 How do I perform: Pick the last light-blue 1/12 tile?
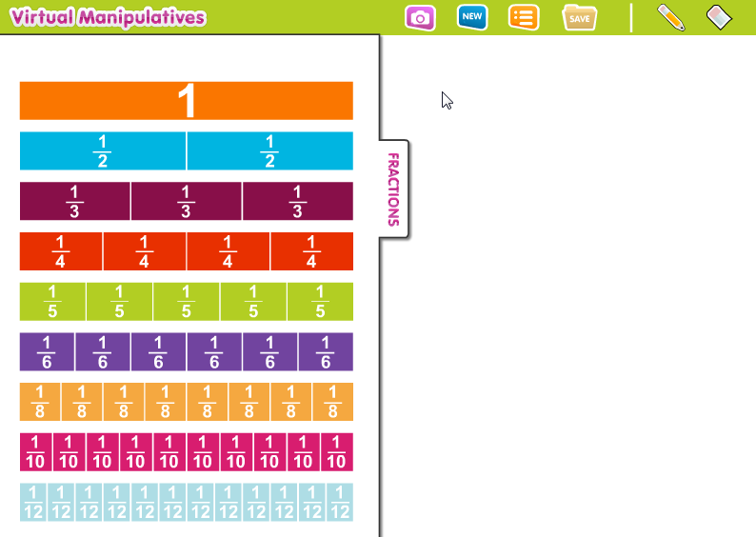339,502
